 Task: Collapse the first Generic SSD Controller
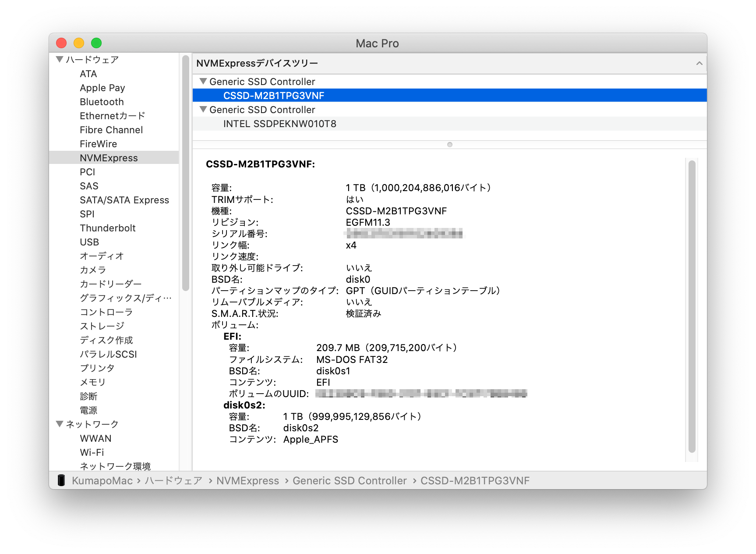[x=203, y=82]
